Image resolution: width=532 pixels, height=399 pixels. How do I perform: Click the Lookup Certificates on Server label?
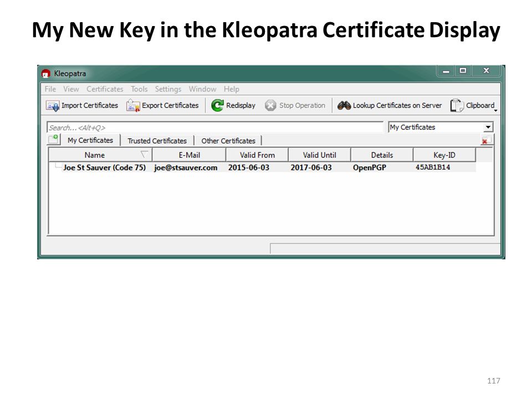397,105
